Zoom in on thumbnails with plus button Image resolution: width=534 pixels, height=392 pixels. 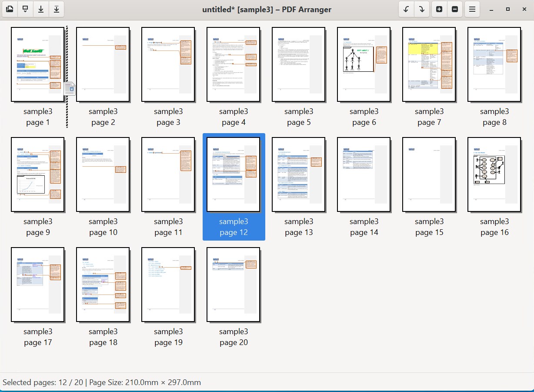(x=439, y=9)
